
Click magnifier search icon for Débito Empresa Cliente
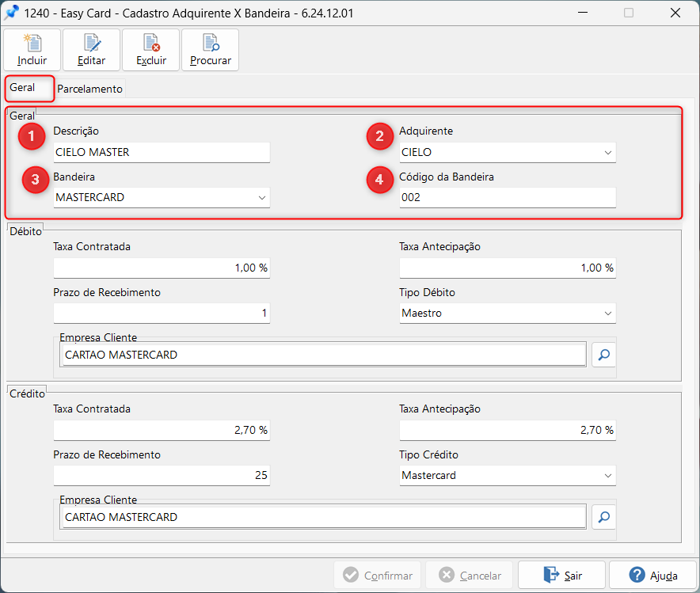coord(603,355)
